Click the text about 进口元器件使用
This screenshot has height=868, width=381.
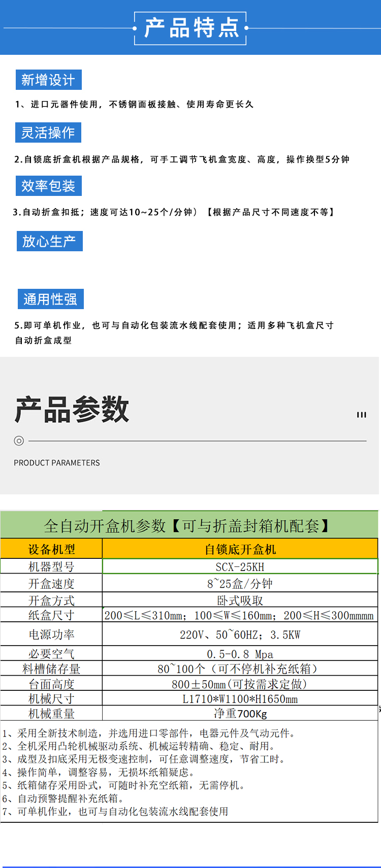(134, 104)
